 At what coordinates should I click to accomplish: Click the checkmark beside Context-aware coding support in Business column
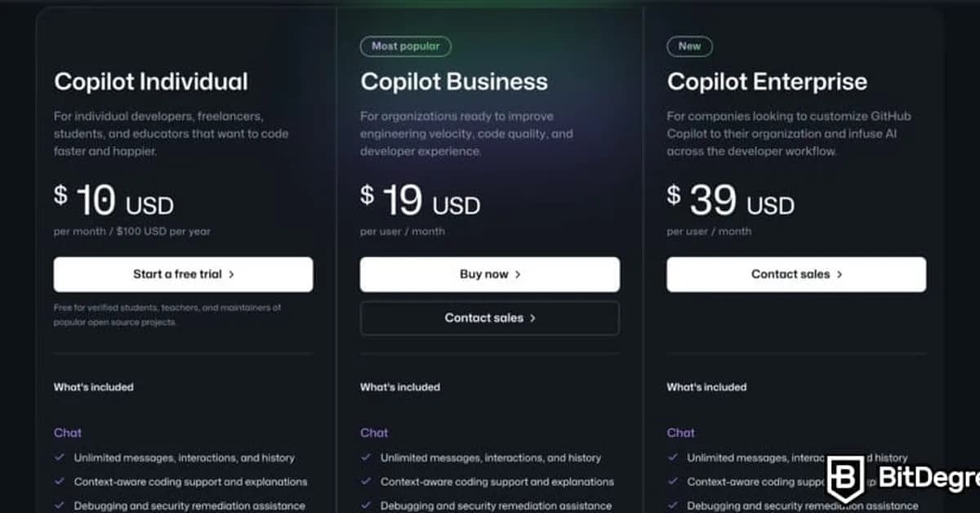tap(365, 482)
